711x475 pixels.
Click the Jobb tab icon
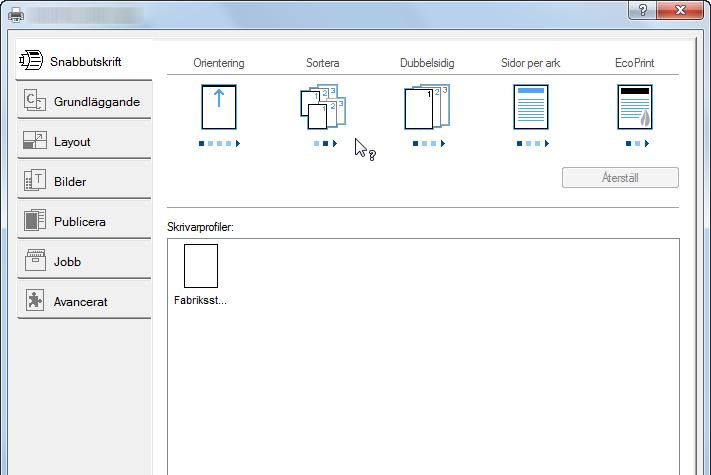[x=35, y=260]
